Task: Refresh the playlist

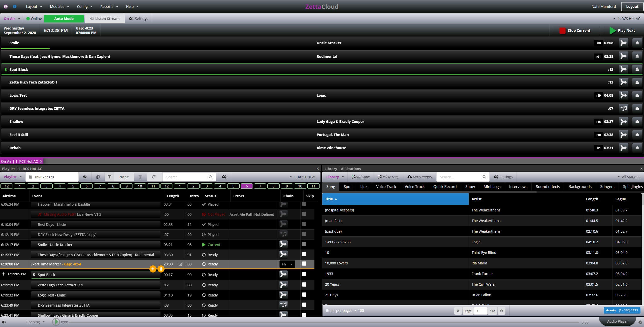Action: click(154, 177)
